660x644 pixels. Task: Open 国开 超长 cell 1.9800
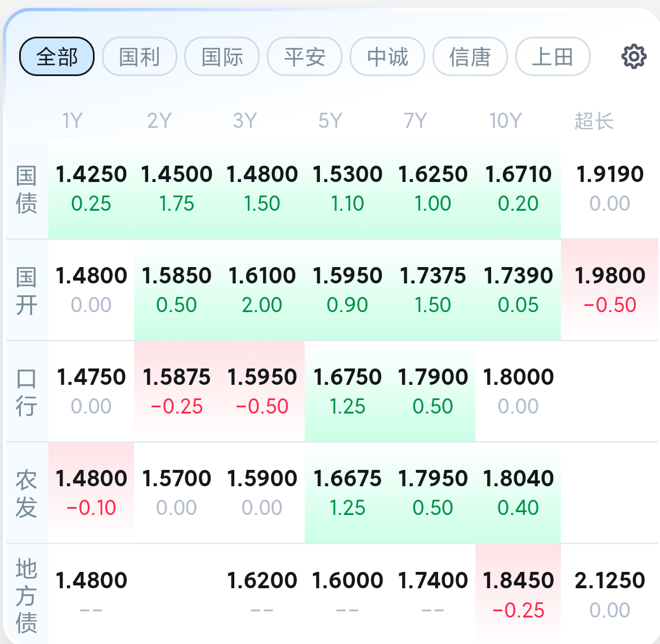[x=610, y=290]
